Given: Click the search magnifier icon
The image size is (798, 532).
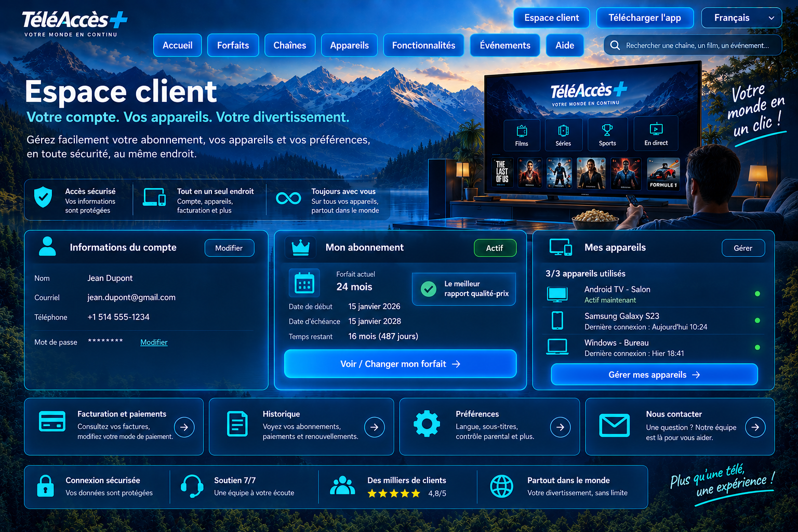Looking at the screenshot, I should click(x=615, y=45).
